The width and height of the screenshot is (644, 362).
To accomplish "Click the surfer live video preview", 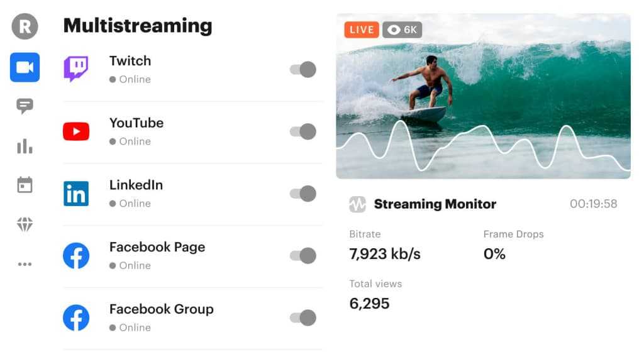I will pos(484,96).
